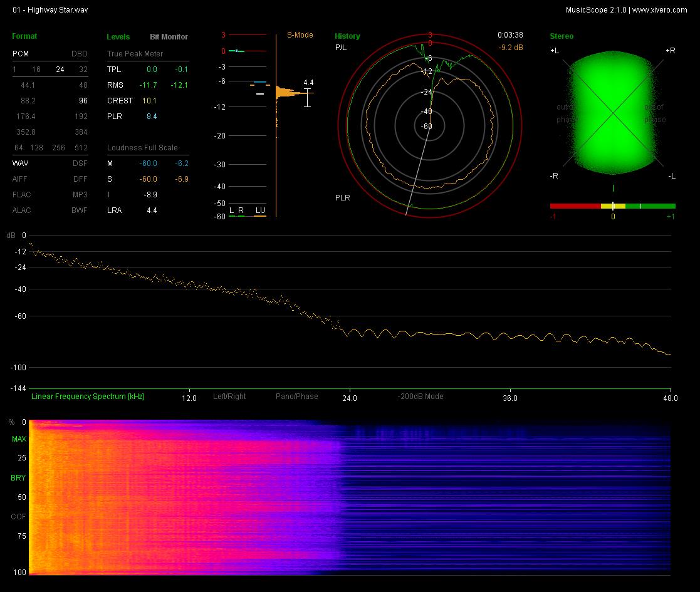This screenshot has width=700, height=592.
Task: Enable the Left/Right spectrum mode
Action: tap(229, 396)
